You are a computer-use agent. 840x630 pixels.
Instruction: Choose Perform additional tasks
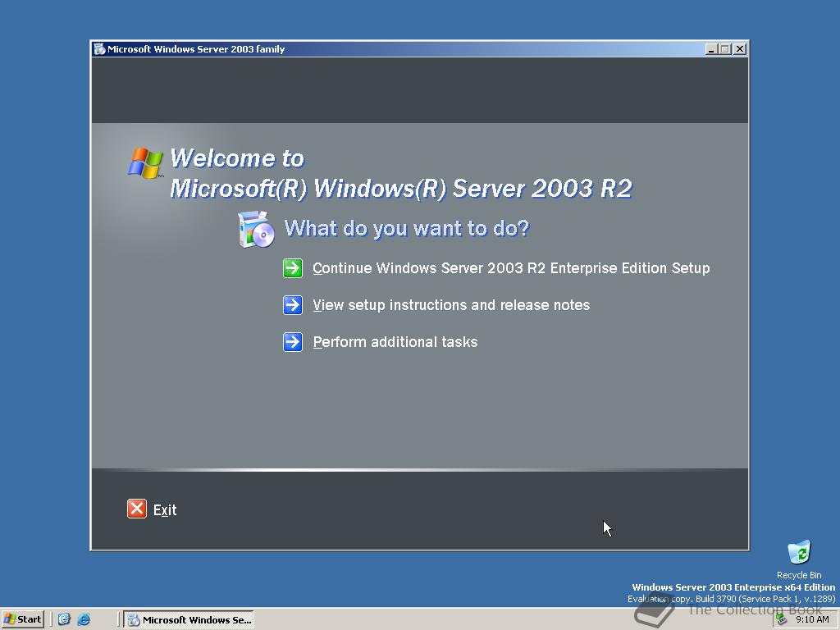395,342
